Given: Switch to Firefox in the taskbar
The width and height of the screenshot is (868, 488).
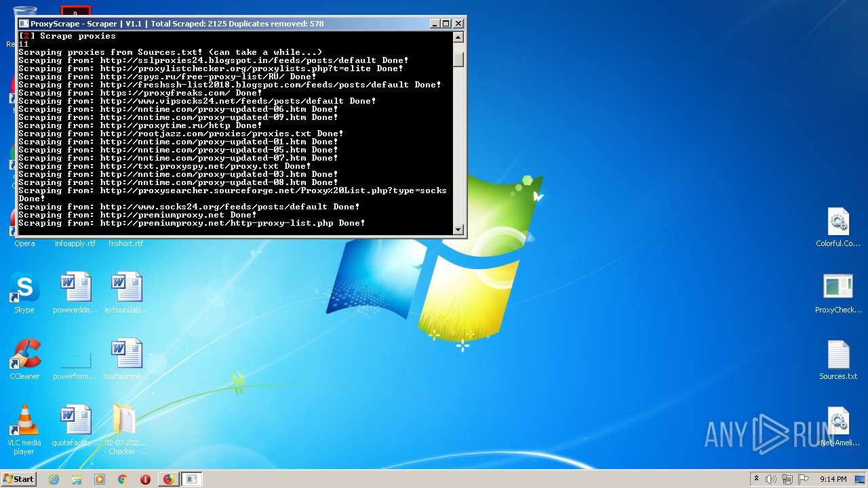Looking at the screenshot, I should 168,479.
